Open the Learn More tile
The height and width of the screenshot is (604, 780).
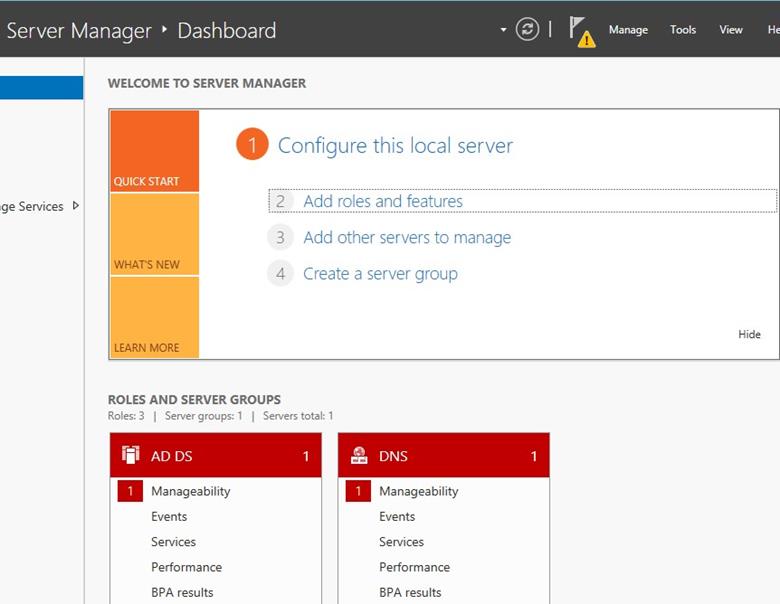(x=155, y=317)
